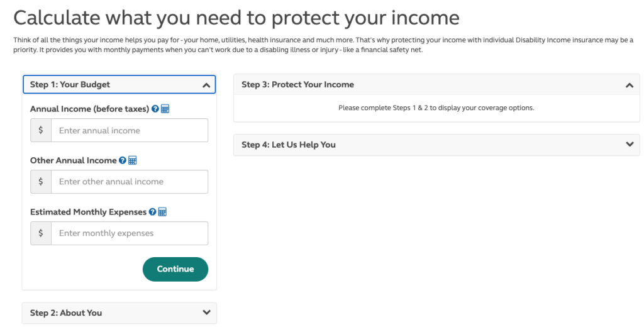Click dollar sign beside annual income field
This screenshot has width=644, height=332.
click(41, 130)
